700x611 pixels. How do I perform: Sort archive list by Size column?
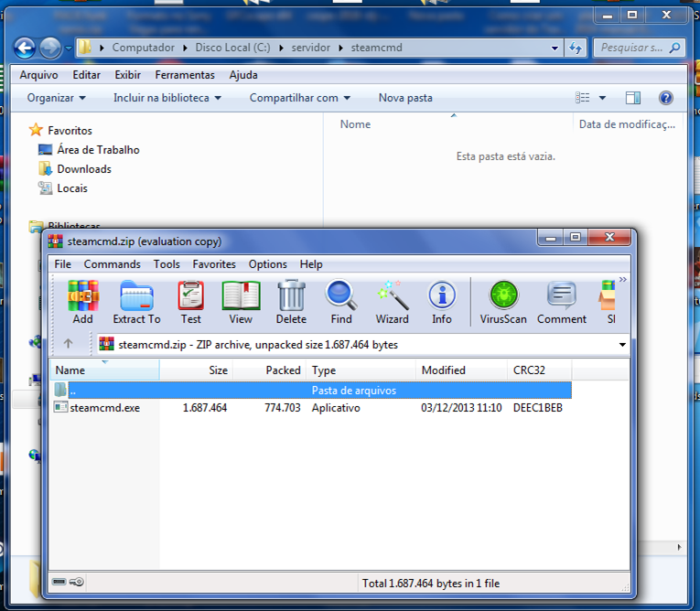[x=196, y=370]
